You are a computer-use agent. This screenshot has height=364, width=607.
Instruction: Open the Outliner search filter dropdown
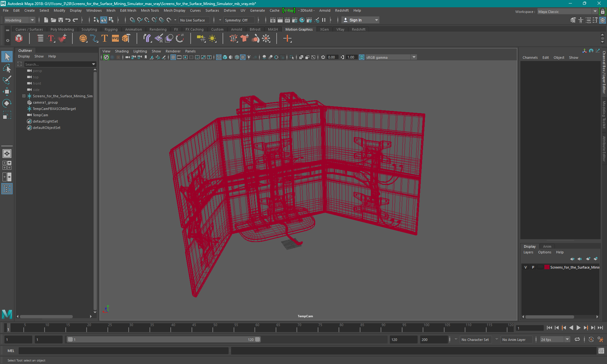point(94,64)
